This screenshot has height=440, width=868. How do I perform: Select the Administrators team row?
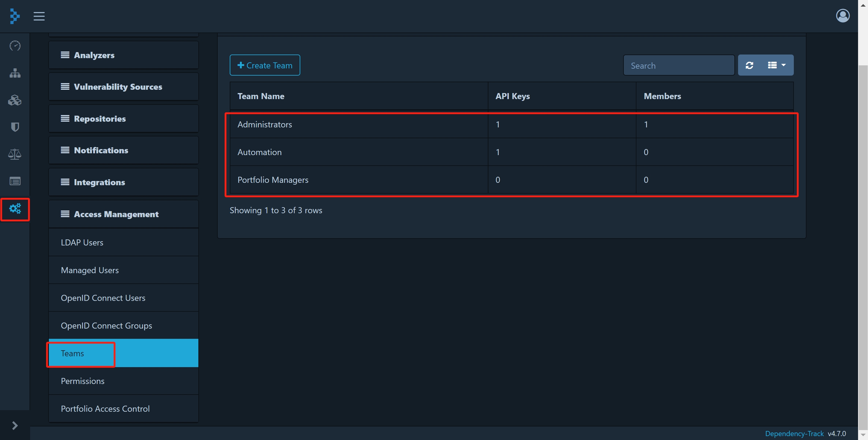coord(265,125)
